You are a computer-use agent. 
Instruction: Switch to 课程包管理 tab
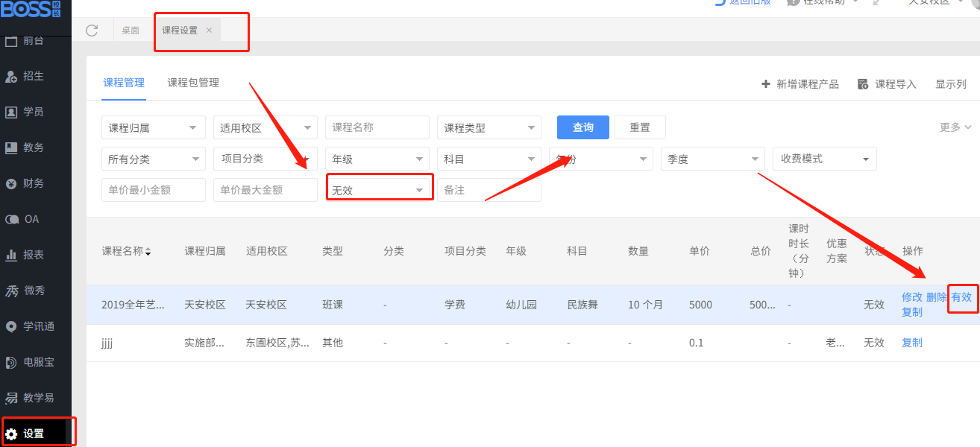click(193, 83)
